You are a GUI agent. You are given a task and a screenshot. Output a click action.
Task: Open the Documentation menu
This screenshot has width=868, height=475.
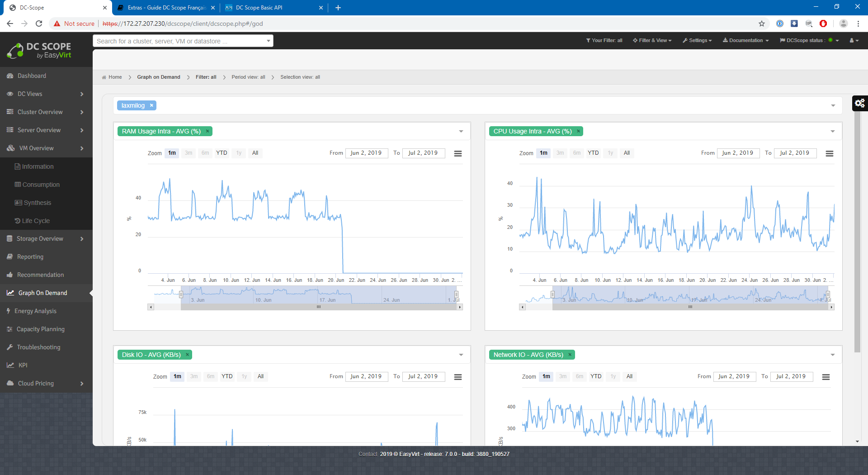745,41
